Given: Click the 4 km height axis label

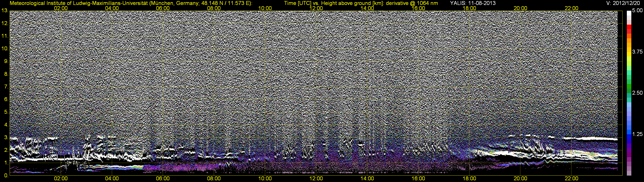Looking at the screenshot, I should click(6, 125).
